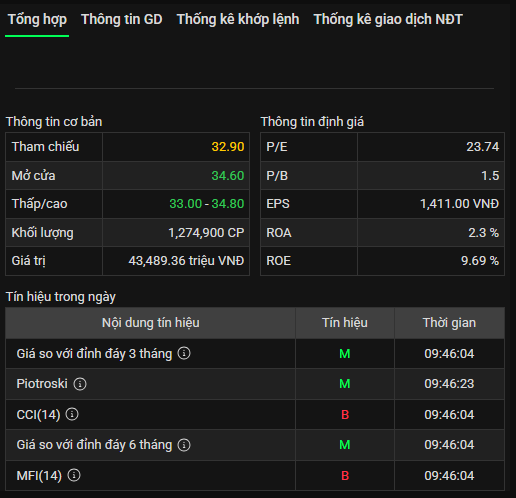Screen dimensions: 516x498
Task: Open the Thông tin GD tab
Action: tap(122, 19)
